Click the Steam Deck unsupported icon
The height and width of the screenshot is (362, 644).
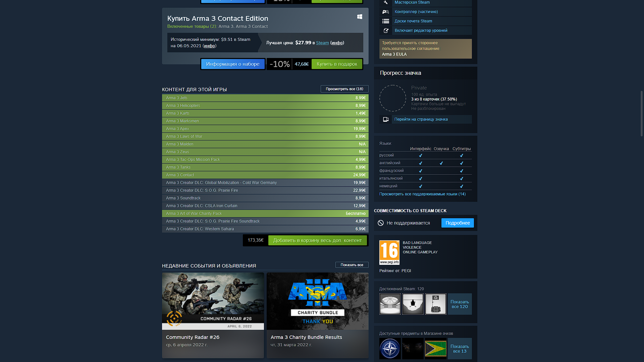[381, 223]
